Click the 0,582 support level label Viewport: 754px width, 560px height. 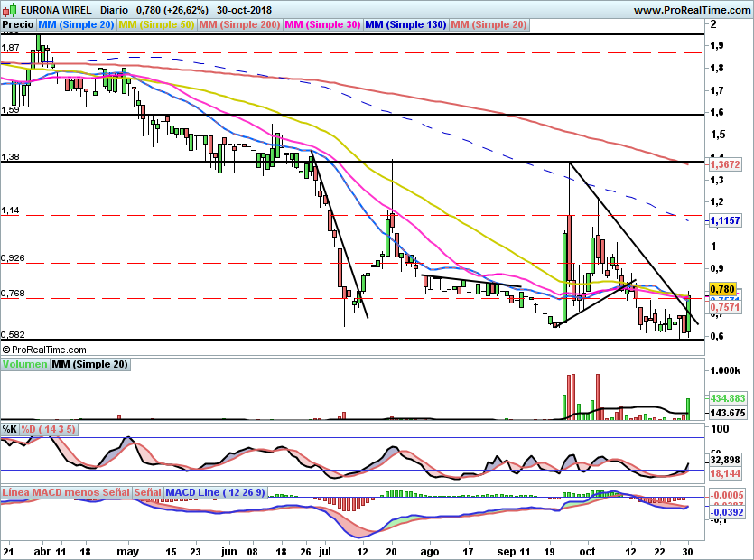[13, 335]
